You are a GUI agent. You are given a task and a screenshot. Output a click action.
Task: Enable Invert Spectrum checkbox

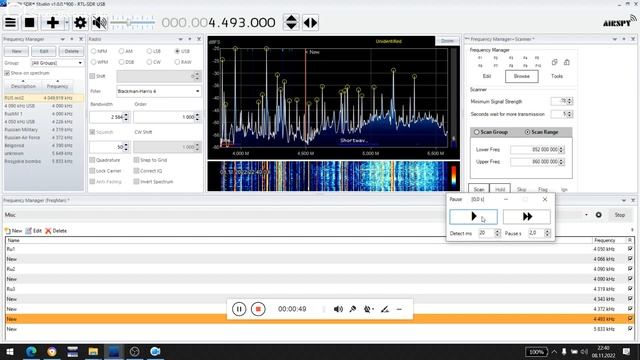[x=136, y=182]
